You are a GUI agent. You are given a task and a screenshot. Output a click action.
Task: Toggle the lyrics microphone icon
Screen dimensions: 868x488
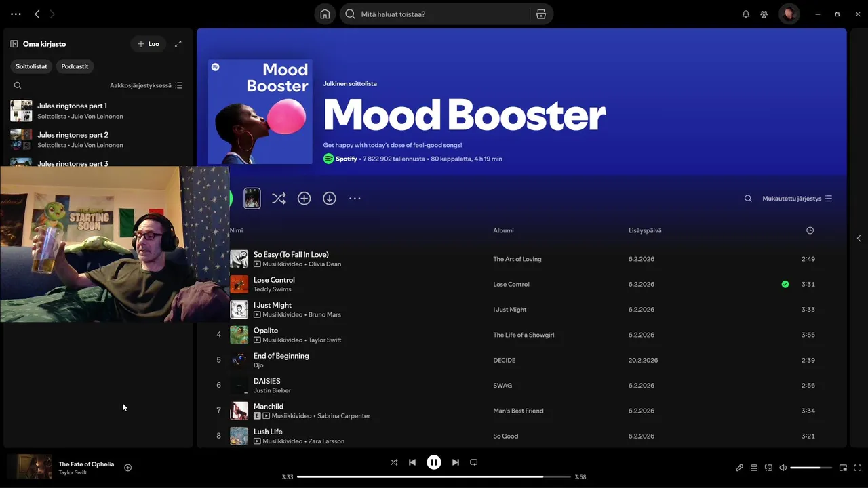coord(740,468)
